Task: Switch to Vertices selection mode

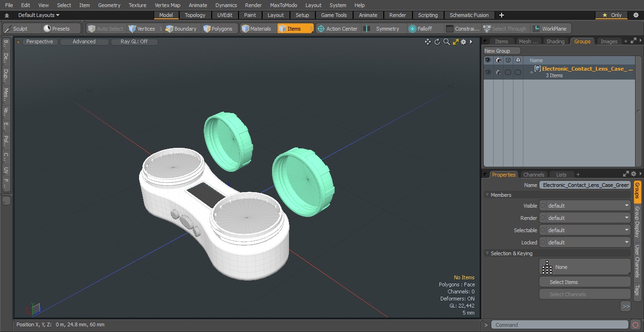Action: click(141, 29)
